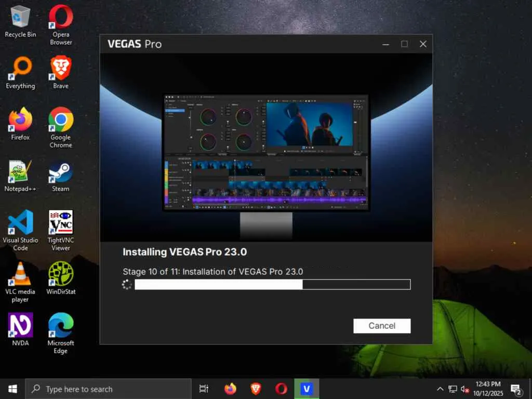Screen dimensions: 532x399
Task: Show hidden system tray icons
Action: tap(440, 389)
